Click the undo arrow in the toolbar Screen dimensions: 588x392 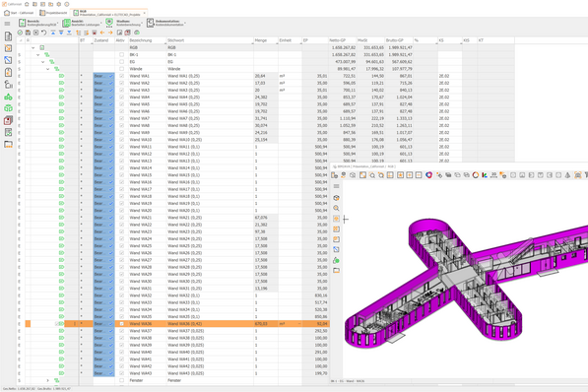click(x=44, y=33)
